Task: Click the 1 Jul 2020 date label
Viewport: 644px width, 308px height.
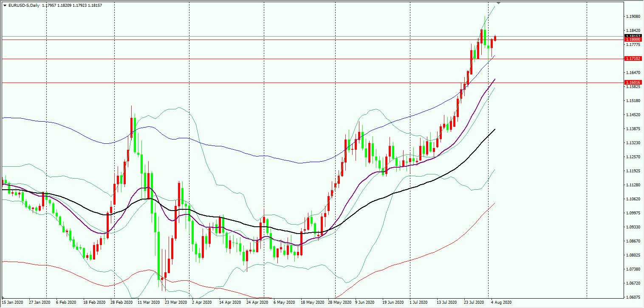Action: click(x=419, y=302)
